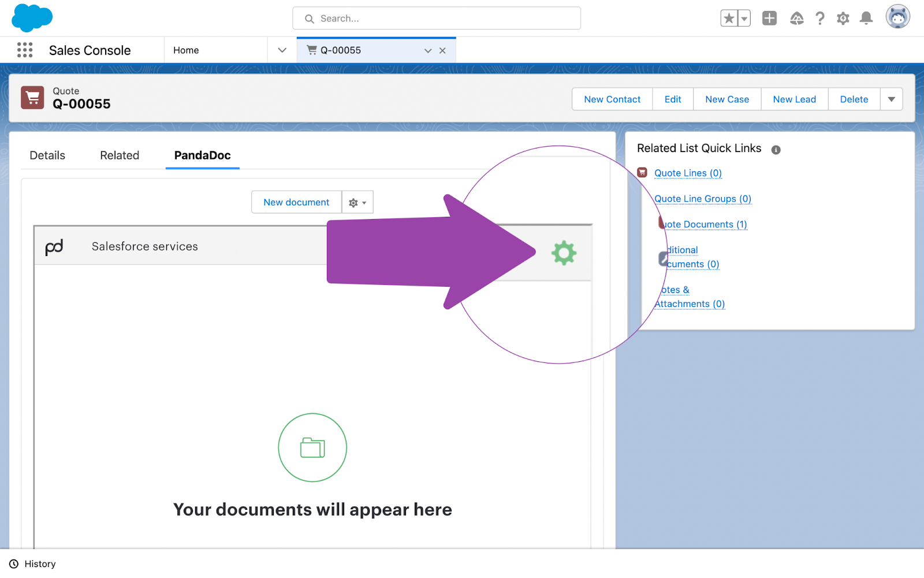
Task: Click the New Case button
Action: pyautogui.click(x=727, y=99)
